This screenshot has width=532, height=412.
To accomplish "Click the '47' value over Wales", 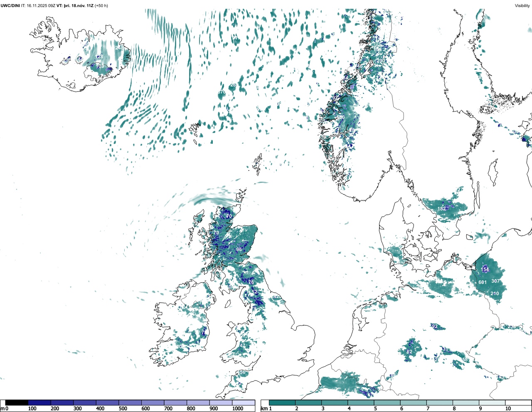I will [243, 345].
